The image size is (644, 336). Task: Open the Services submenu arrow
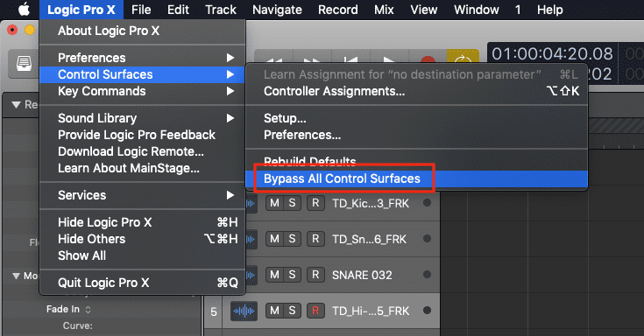[230, 195]
